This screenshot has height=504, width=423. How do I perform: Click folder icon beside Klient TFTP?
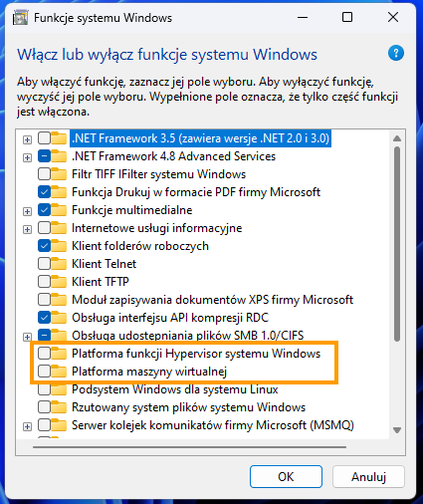(59, 282)
